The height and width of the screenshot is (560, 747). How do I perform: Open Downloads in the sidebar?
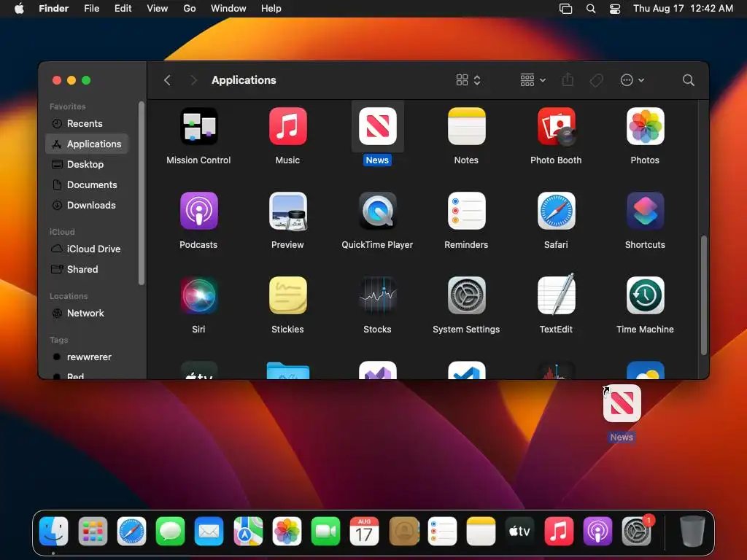(87, 205)
